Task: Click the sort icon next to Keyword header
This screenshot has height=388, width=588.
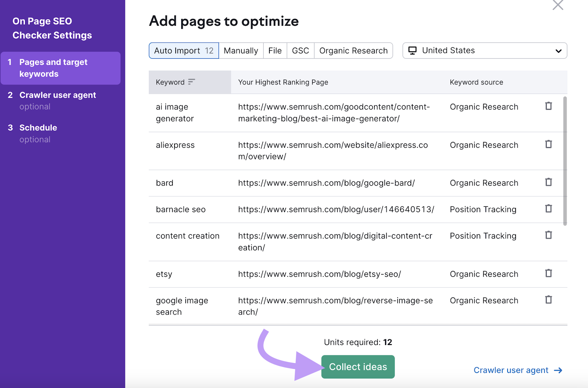Action: tap(191, 82)
